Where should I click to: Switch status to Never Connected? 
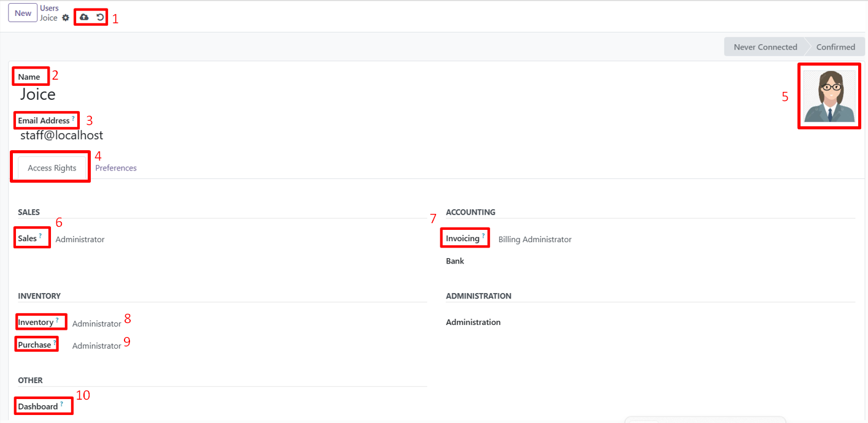point(764,47)
